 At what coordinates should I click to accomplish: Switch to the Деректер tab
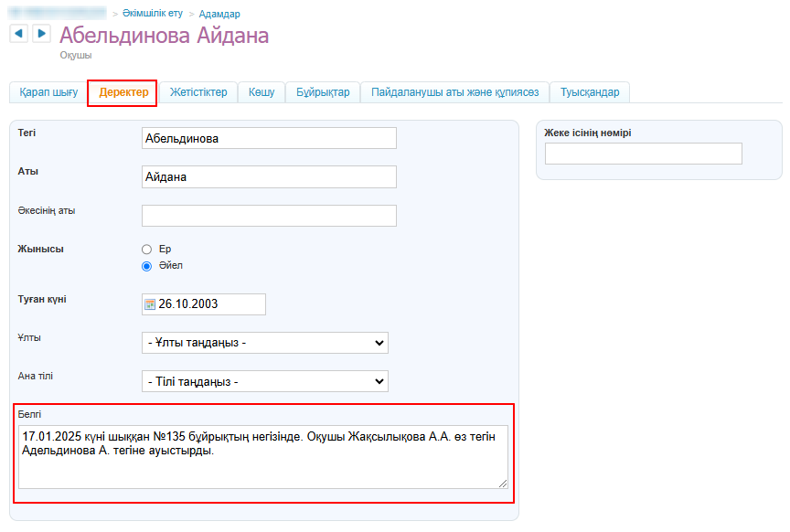pos(123,92)
